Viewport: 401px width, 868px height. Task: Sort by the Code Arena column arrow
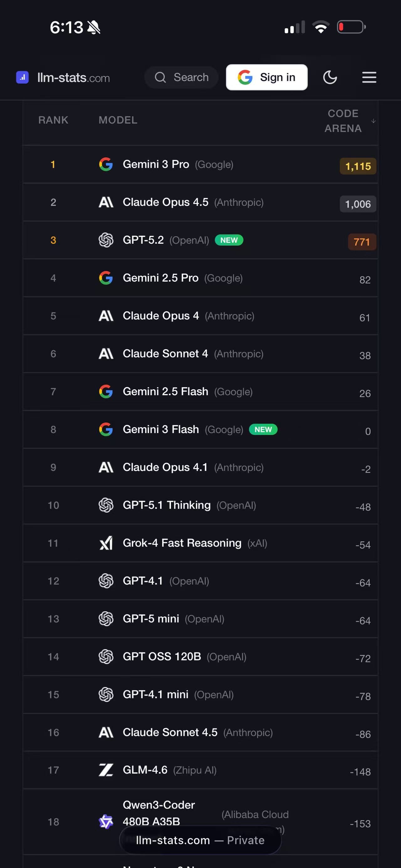tap(373, 121)
